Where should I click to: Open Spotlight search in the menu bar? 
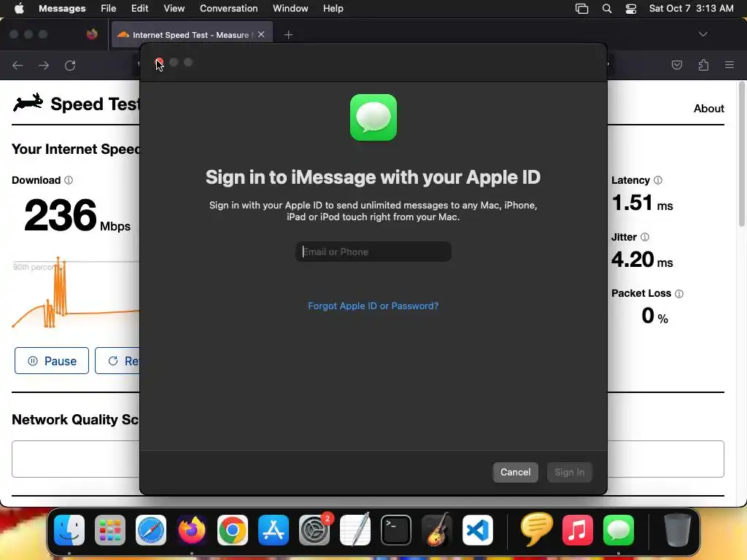606,9
